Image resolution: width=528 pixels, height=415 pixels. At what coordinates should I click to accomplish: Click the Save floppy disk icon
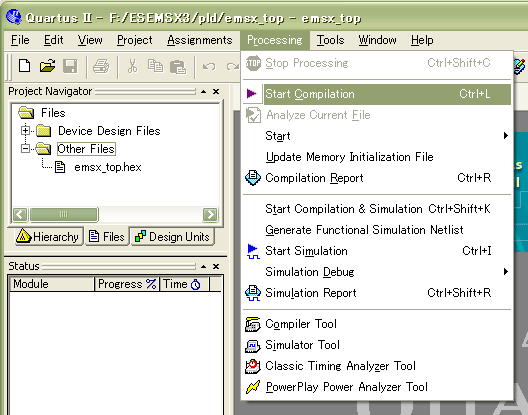tap(70, 66)
